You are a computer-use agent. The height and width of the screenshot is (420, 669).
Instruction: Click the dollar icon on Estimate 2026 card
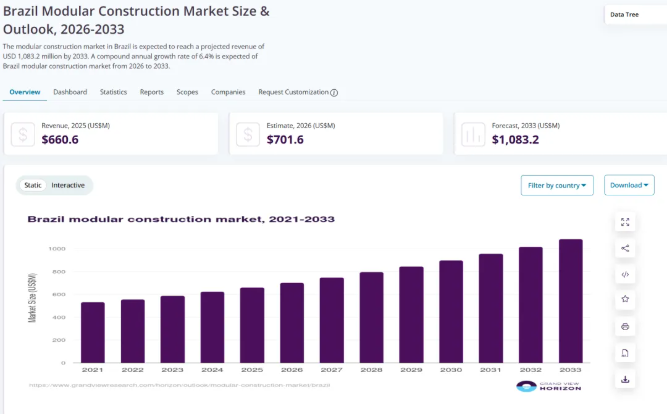[x=248, y=134]
